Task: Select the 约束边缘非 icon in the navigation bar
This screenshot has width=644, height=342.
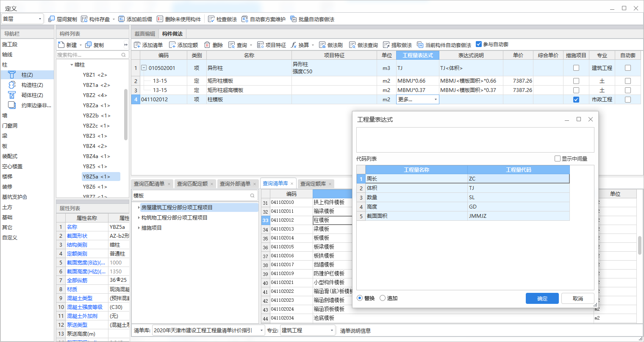Action: coord(12,105)
